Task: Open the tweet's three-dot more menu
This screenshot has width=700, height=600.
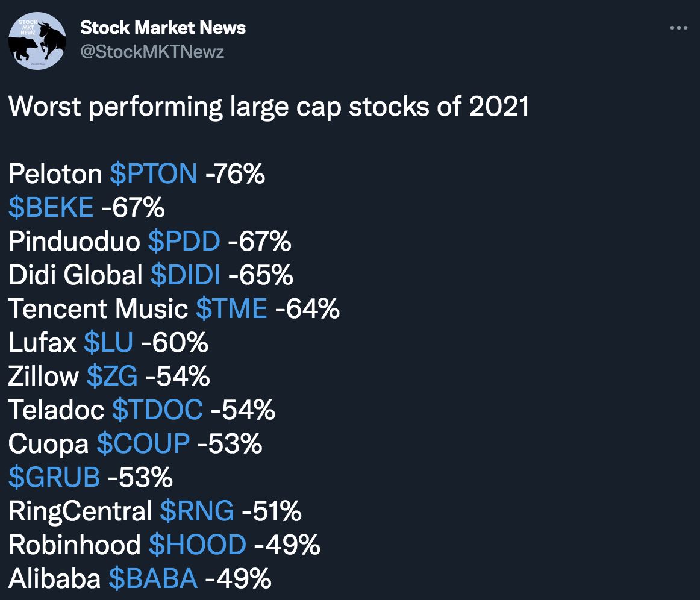Action: click(x=679, y=28)
